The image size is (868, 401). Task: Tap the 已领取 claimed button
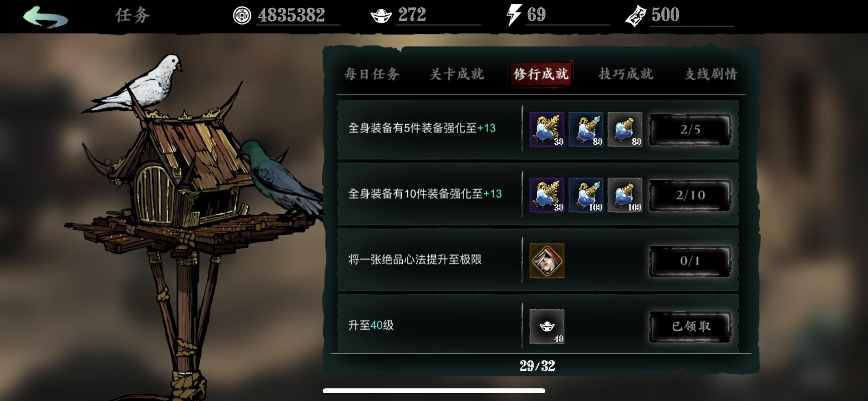[690, 326]
